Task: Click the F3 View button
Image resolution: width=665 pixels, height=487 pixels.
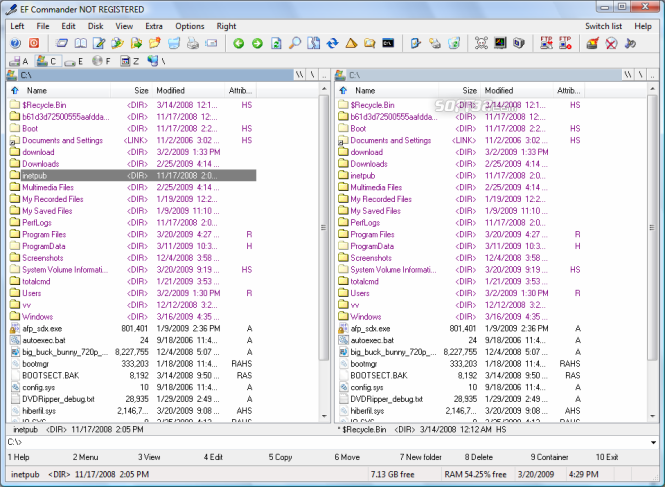Action: point(149,457)
